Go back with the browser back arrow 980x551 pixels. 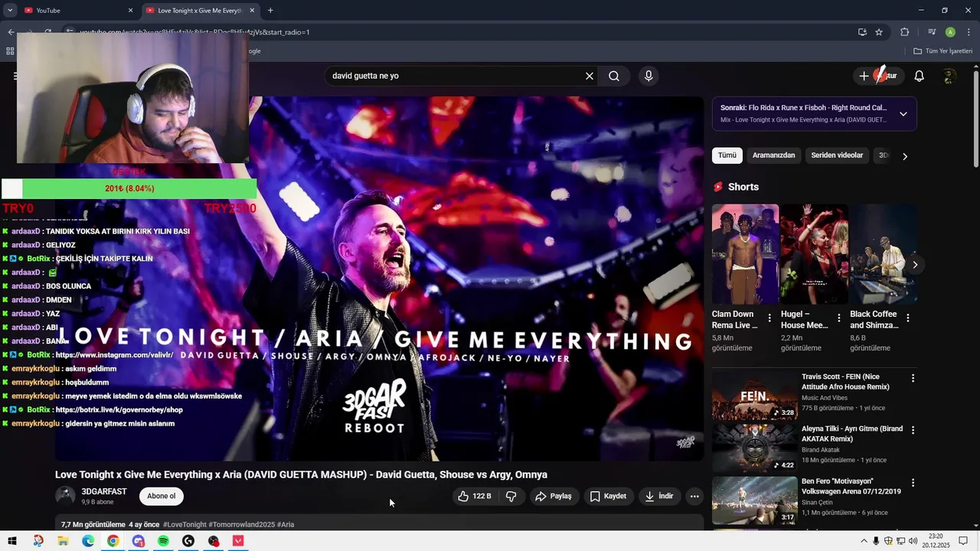pyautogui.click(x=11, y=32)
